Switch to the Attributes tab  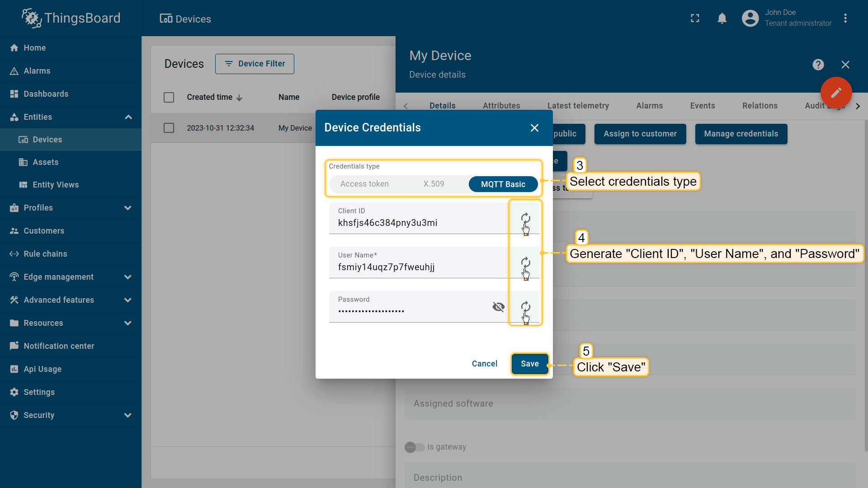click(x=501, y=105)
